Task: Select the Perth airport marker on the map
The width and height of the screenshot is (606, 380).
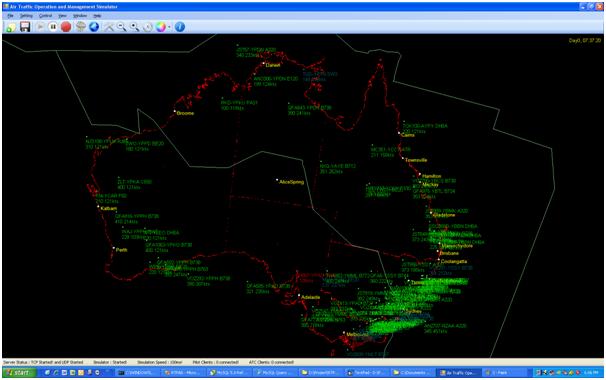Action: coord(114,248)
